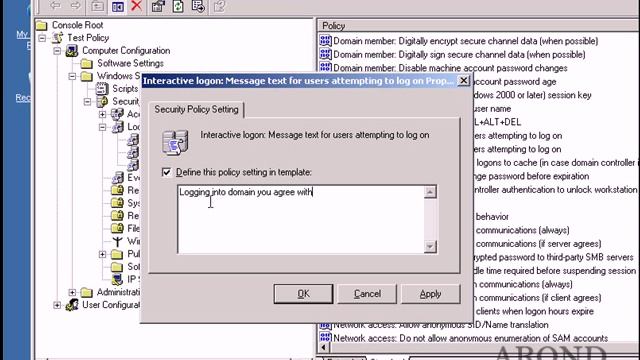Close the Interactive logon properties dialog
The height and width of the screenshot is (360, 640).
(x=464, y=80)
